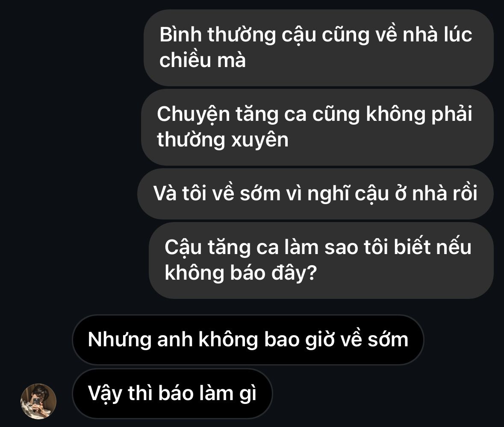The width and height of the screenshot is (504, 427).
Task: Select the received message 'Nhưng anh không bao giờ về sớm'
Action: point(248,339)
